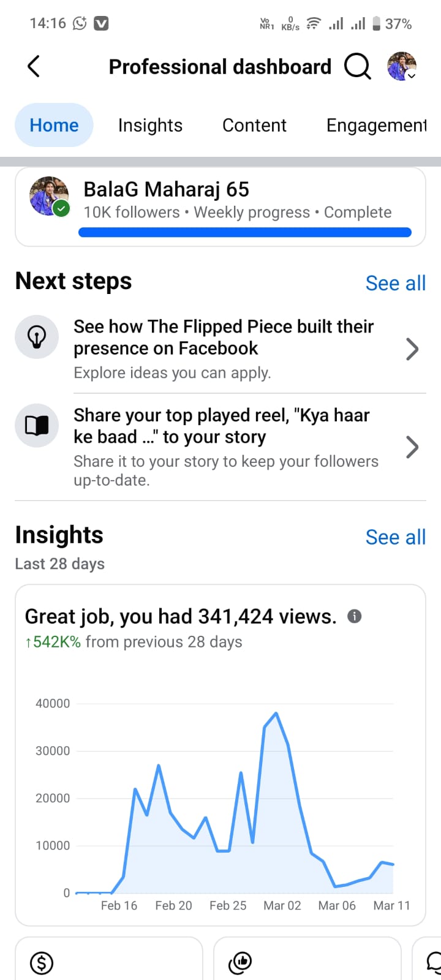Tap the blue weekly progress bar
Viewport: 441px width, 980px height.
pos(245,232)
